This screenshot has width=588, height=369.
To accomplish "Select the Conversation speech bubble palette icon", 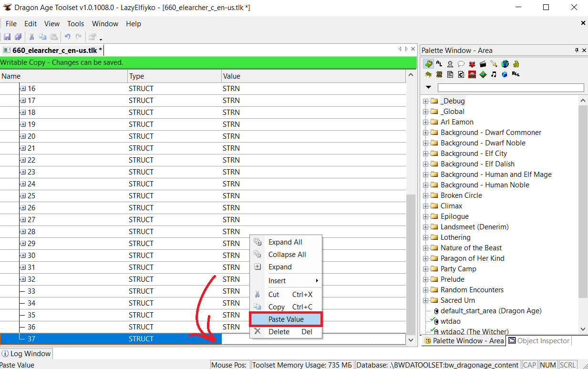I will point(461,63).
